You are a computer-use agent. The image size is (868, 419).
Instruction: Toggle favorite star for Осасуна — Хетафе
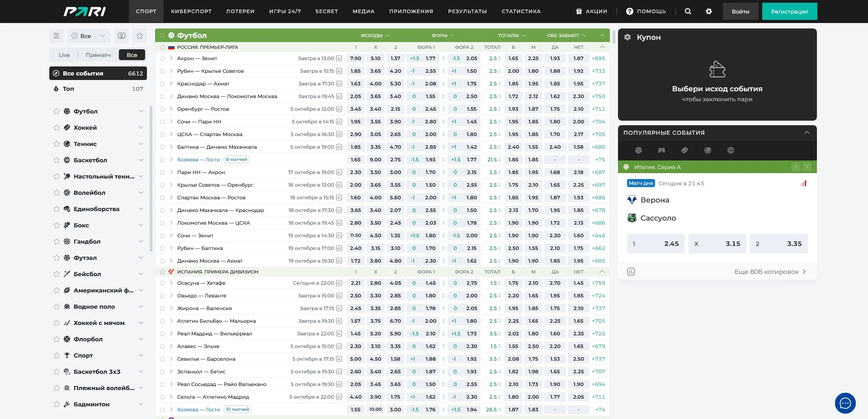click(162, 283)
